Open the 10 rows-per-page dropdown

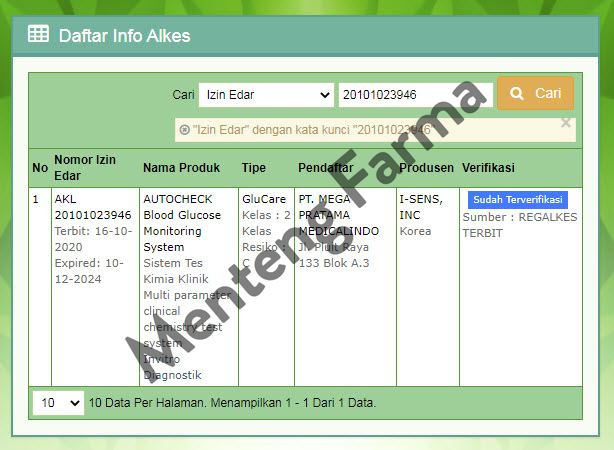(x=58, y=403)
